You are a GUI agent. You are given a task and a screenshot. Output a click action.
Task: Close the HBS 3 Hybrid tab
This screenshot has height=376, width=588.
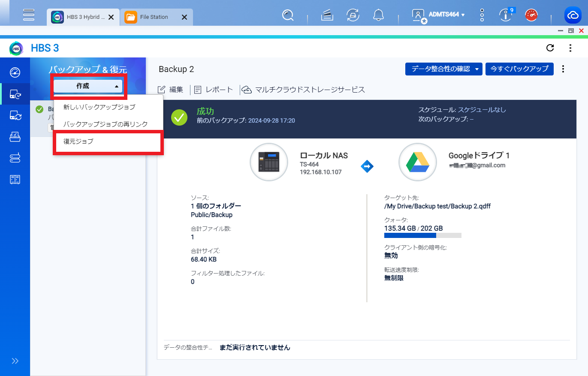point(111,17)
